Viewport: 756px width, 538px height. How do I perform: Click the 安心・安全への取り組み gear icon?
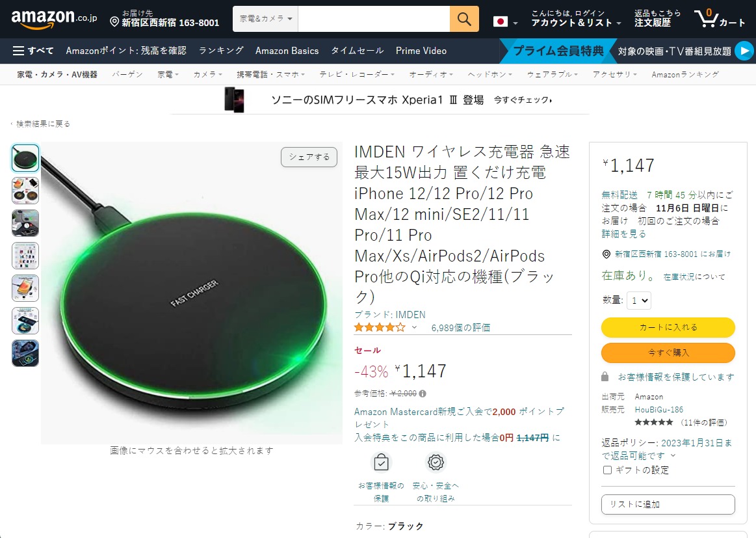tap(435, 462)
